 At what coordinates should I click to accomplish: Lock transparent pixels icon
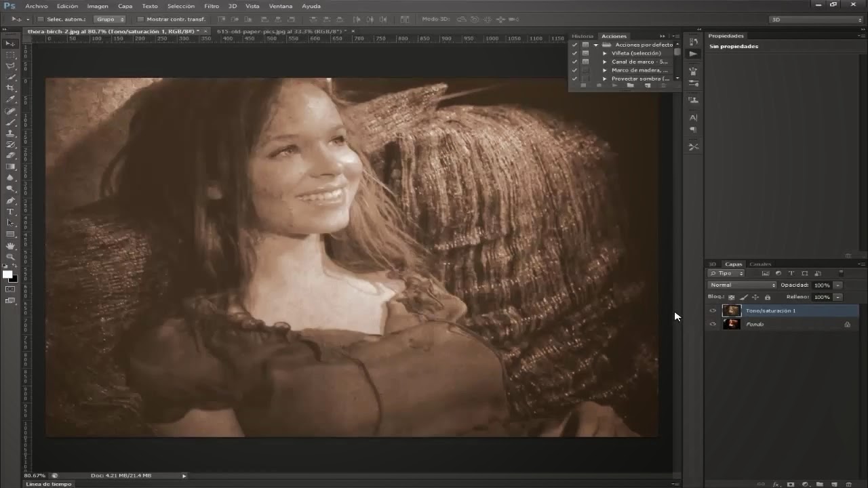[x=731, y=298]
